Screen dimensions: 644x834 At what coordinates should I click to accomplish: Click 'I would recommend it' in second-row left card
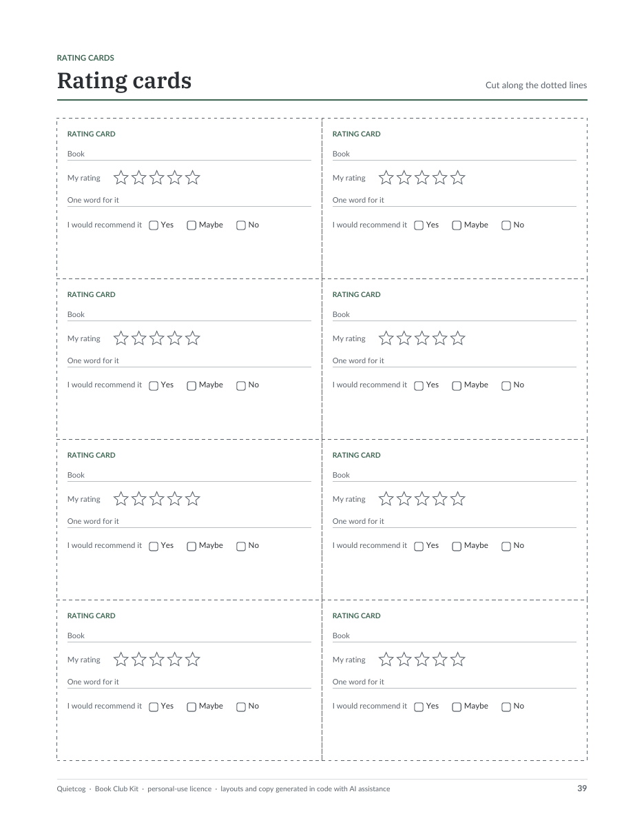coord(105,385)
